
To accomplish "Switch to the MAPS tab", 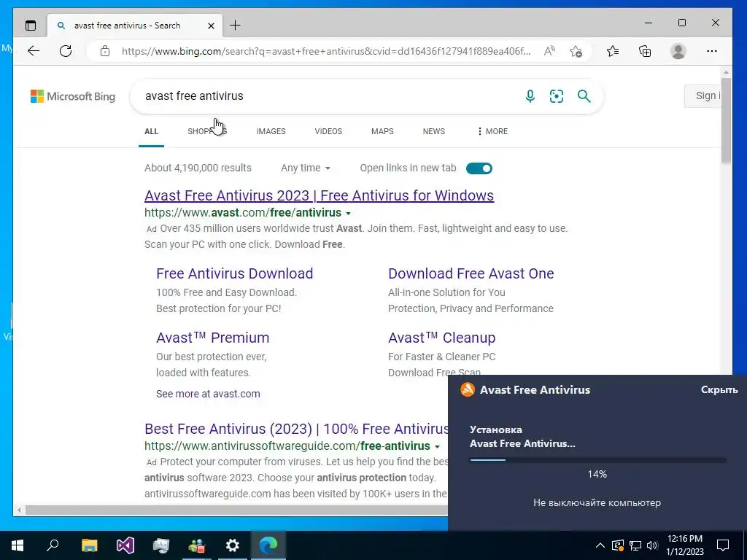I will 382,131.
